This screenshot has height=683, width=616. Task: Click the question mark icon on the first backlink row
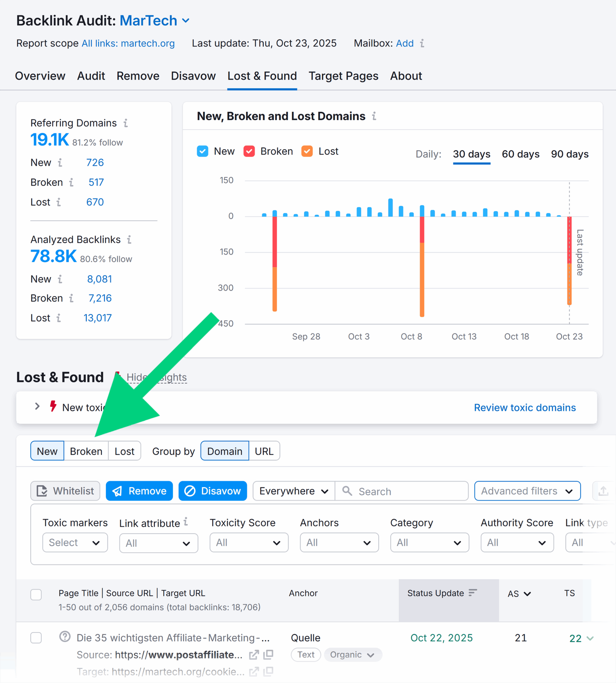coord(65,637)
